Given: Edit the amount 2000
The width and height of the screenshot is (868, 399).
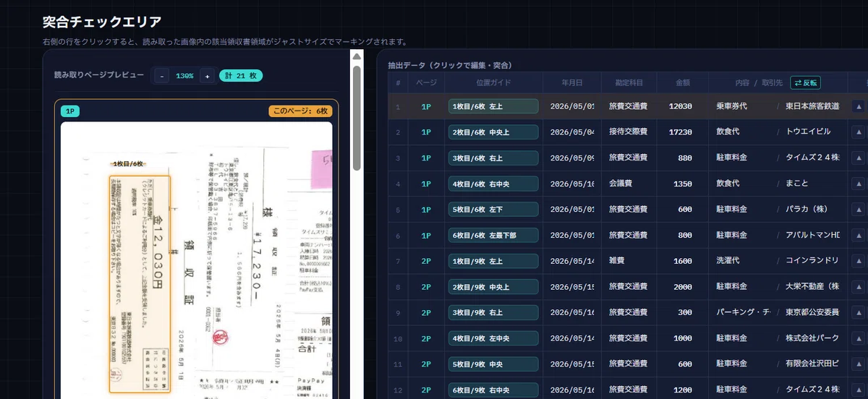Looking at the screenshot, I should point(683,287).
